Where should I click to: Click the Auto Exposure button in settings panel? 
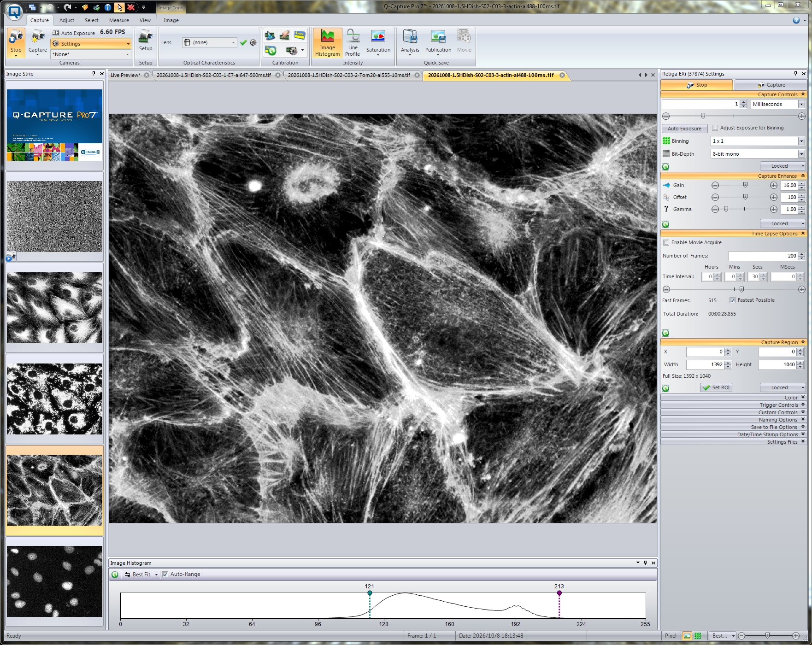(x=684, y=129)
